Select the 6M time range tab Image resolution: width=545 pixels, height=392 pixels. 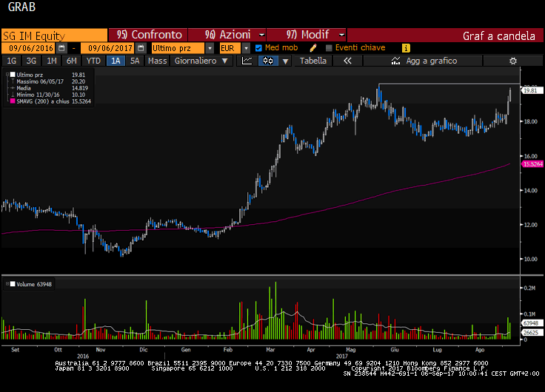click(70, 61)
